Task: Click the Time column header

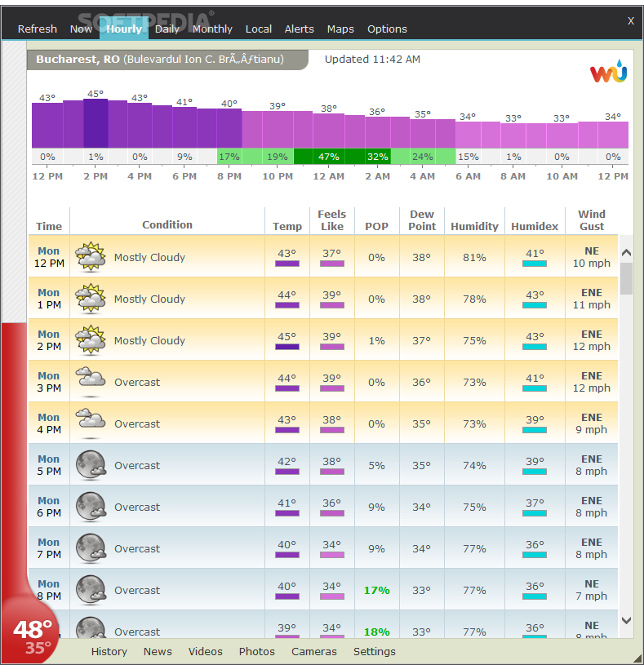Action: point(49,227)
